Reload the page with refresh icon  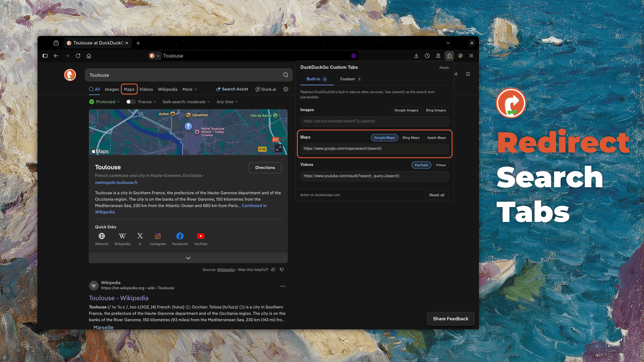pos(78,56)
